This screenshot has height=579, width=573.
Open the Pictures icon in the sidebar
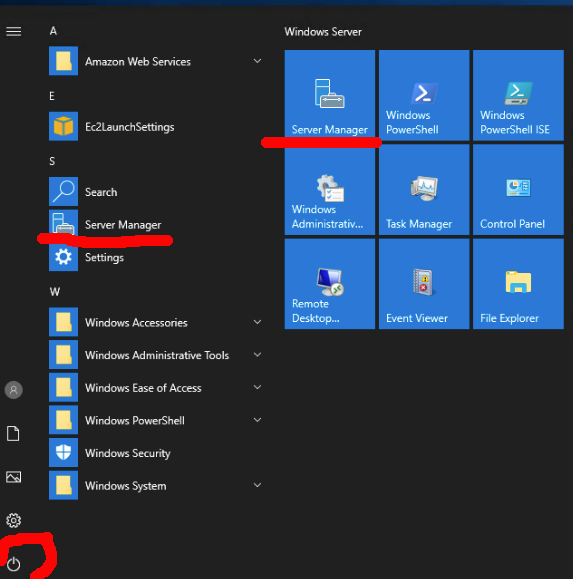tap(14, 477)
